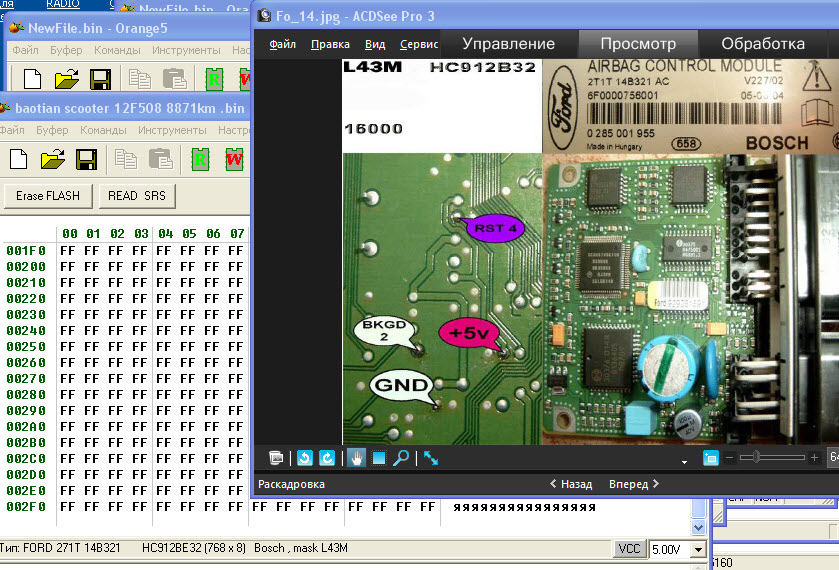
Task: Open Сервис menu in ACDSee
Action: tap(419, 44)
